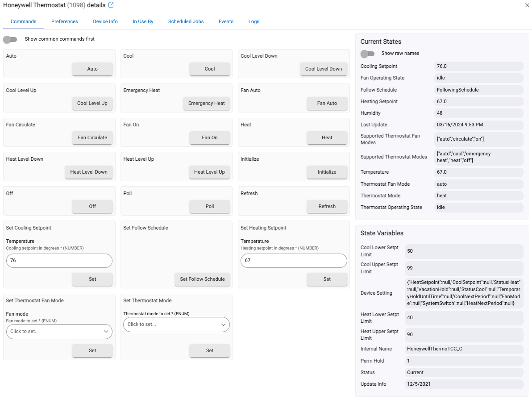Select the Heat Lower Setpt Limit value 40
This screenshot has height=400, width=532.
click(464, 317)
